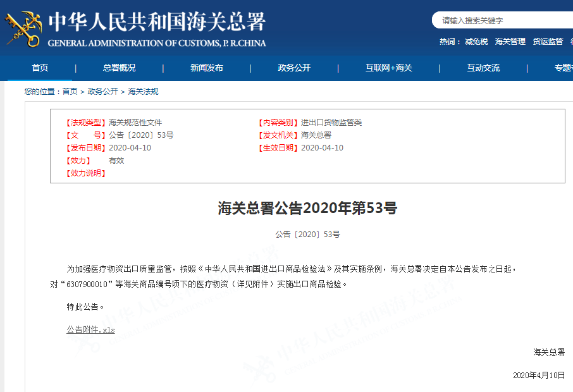Click the search keyword input field
The width and height of the screenshot is (573, 392).
point(502,20)
